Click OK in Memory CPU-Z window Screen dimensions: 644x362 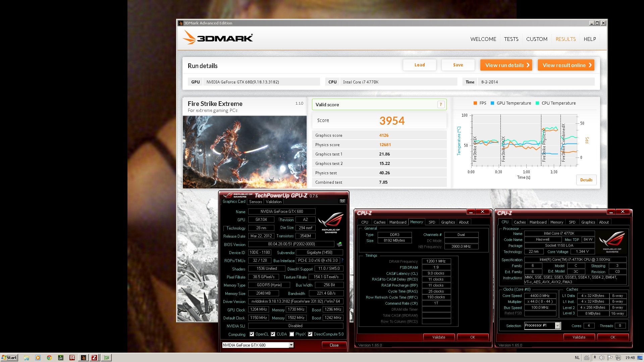473,337
